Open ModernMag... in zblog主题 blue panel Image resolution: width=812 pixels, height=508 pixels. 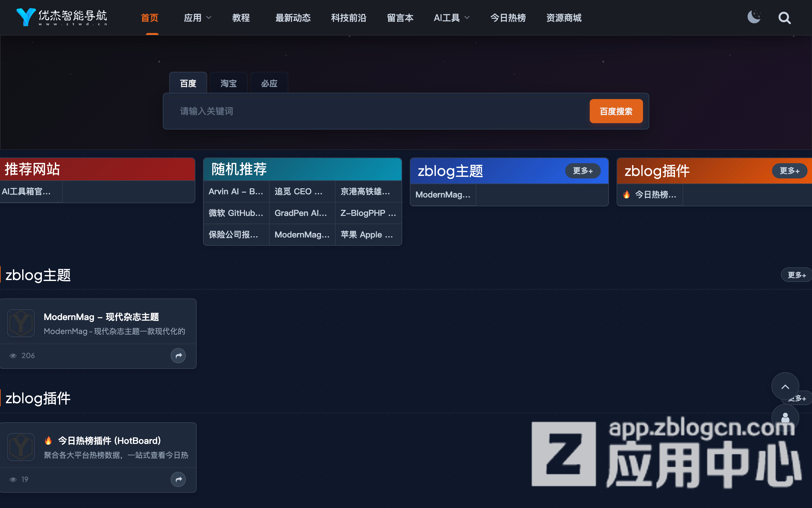tap(443, 195)
